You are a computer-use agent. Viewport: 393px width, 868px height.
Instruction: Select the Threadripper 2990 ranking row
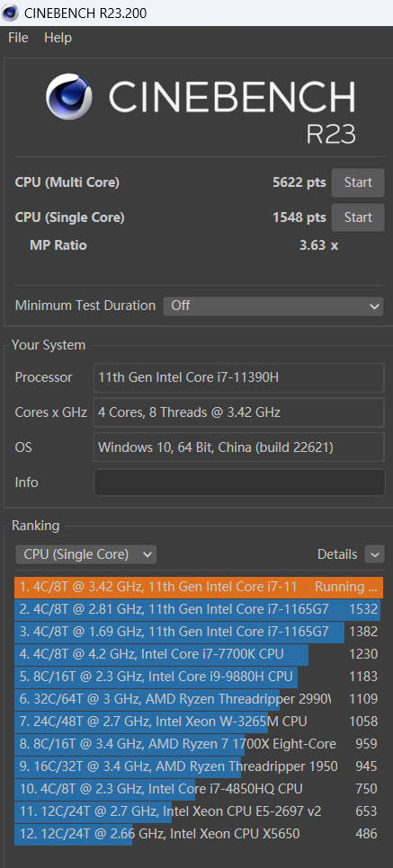pos(199,699)
